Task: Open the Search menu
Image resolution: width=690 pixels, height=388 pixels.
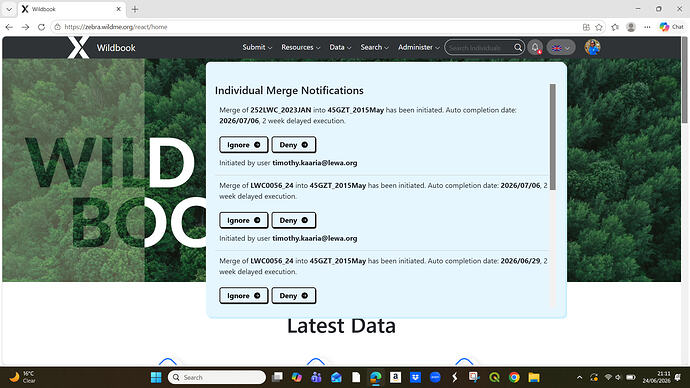Action: click(x=374, y=47)
